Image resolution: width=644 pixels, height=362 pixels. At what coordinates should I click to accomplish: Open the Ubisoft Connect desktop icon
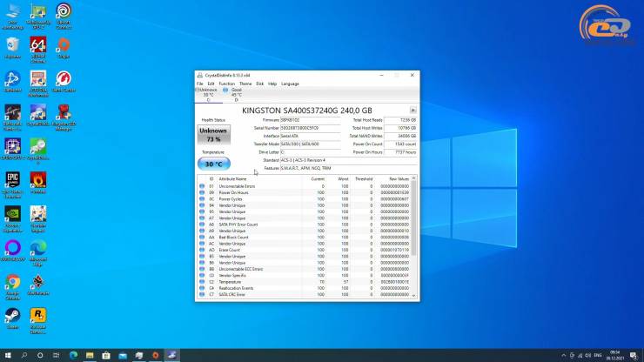[64, 17]
